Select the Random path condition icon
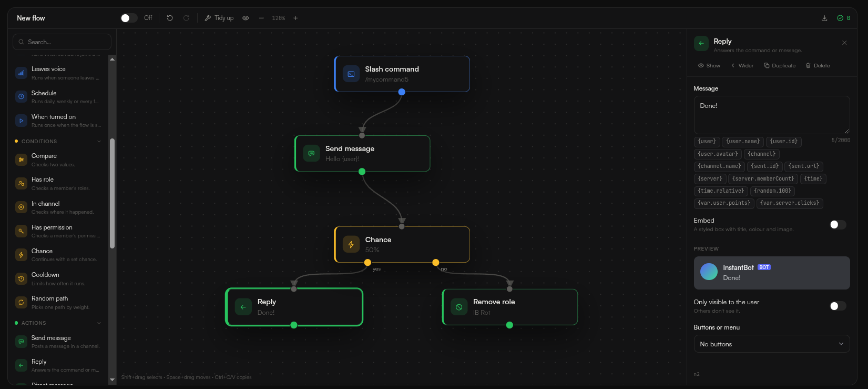868x389 pixels. click(21, 302)
